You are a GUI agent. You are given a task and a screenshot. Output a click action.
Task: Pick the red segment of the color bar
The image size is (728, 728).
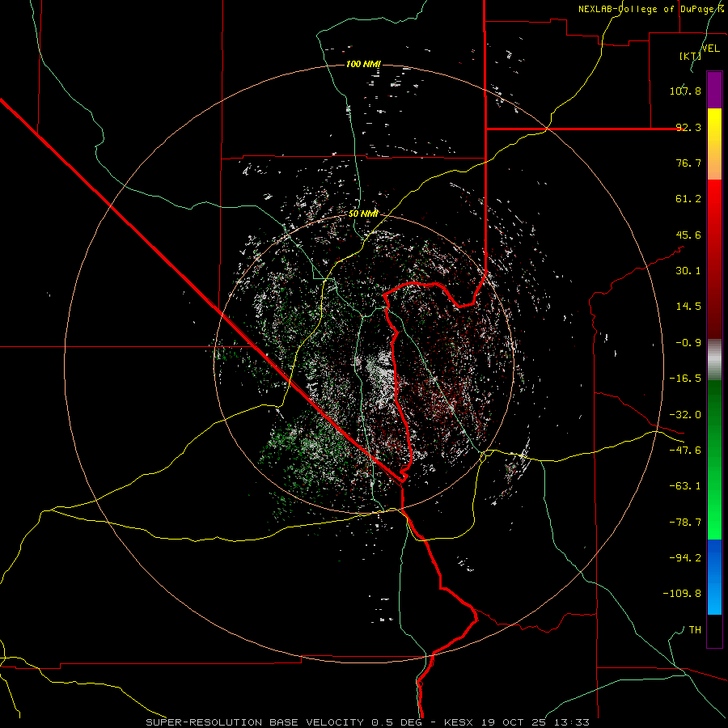[x=714, y=259]
